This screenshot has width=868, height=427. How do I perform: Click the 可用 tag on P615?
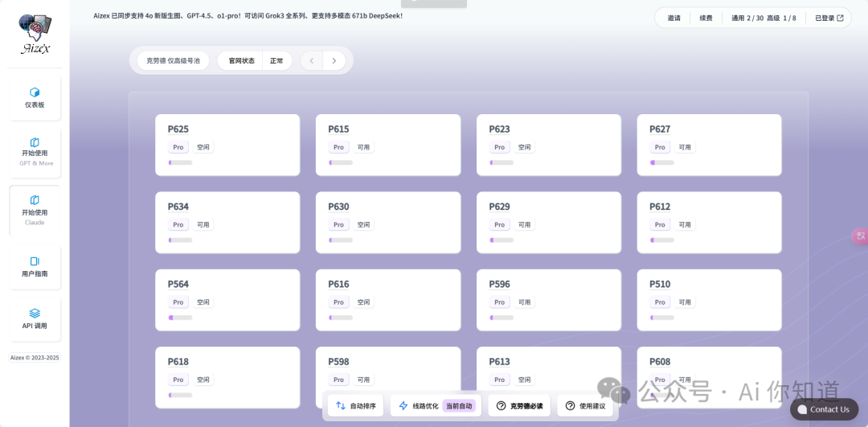pyautogui.click(x=364, y=147)
